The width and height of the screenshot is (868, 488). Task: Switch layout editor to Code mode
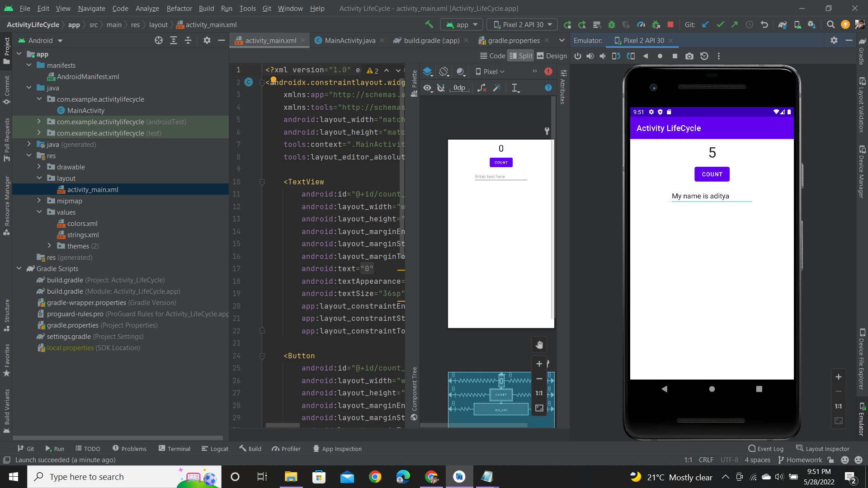(x=492, y=56)
